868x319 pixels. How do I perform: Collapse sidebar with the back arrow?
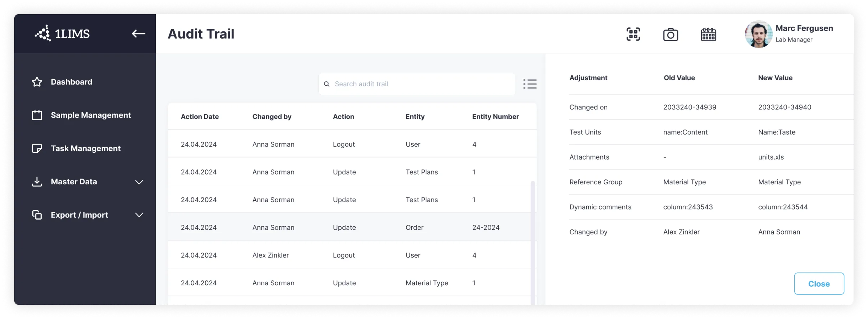[138, 34]
